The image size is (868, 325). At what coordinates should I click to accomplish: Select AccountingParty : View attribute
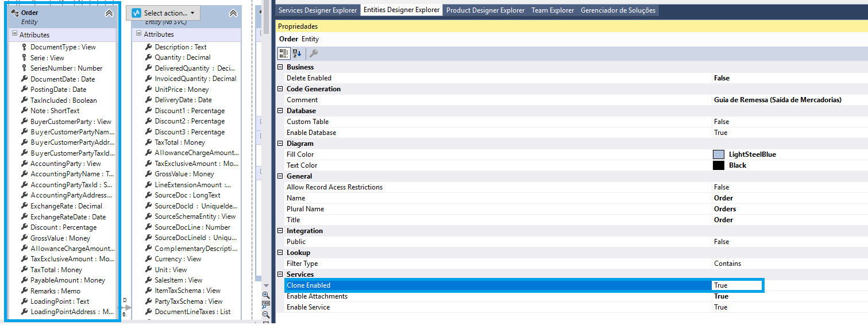click(65, 164)
